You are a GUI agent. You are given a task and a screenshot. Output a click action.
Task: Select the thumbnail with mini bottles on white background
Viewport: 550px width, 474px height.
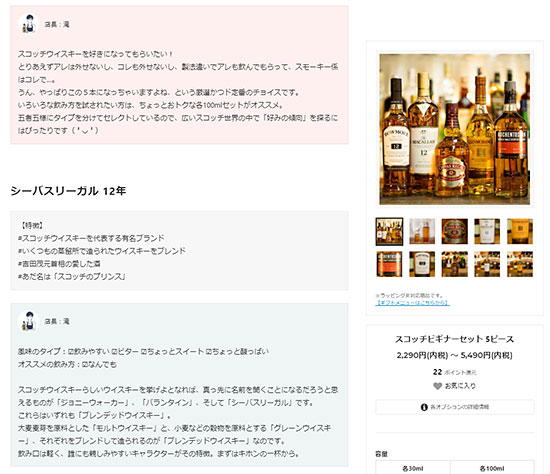pyautogui.click(x=422, y=231)
